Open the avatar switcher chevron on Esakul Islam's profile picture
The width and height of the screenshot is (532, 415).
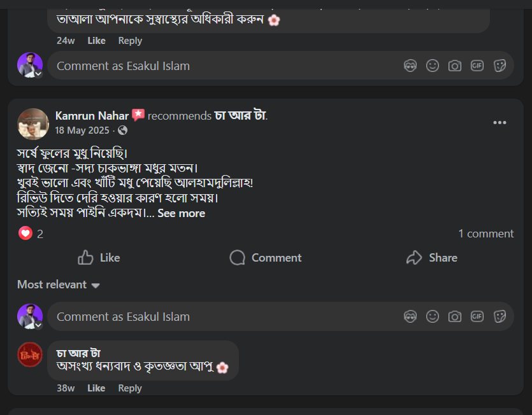tap(38, 325)
